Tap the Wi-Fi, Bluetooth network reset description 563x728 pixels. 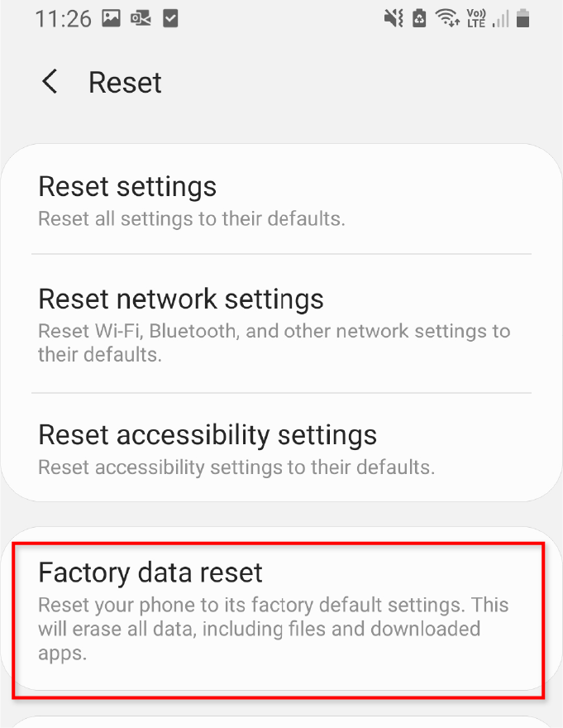click(x=274, y=342)
